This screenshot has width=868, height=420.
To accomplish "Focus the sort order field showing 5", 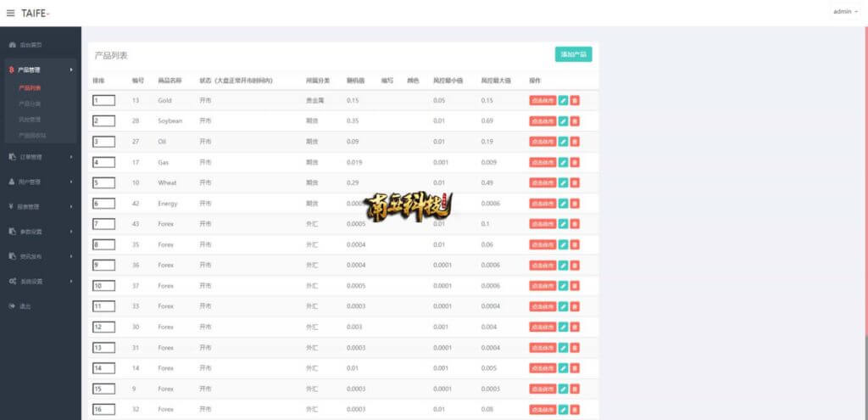I will tap(104, 182).
